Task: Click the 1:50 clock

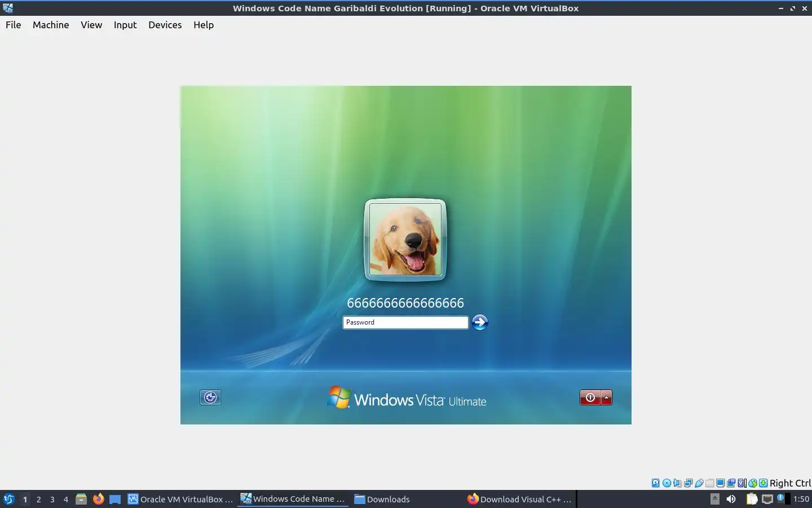Action: pos(801,499)
